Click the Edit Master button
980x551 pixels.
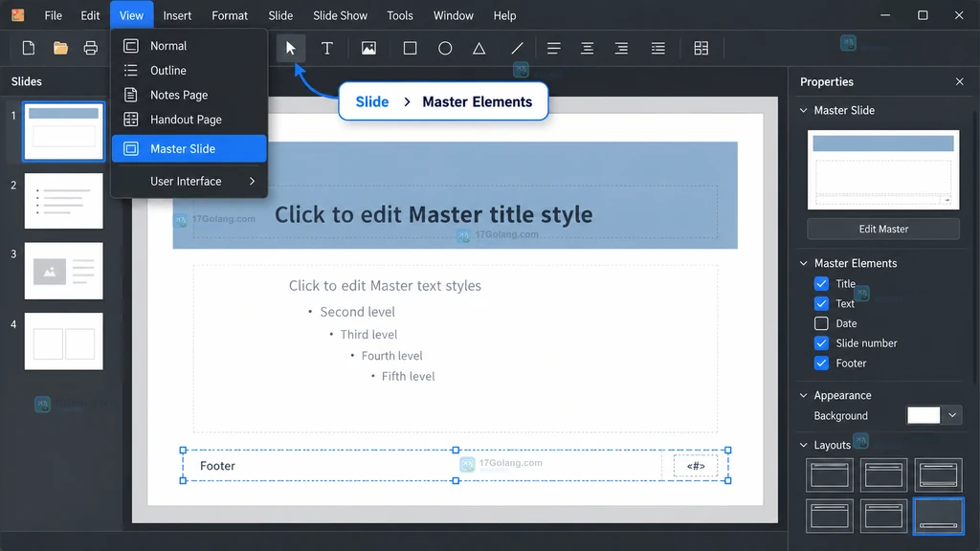pyautogui.click(x=883, y=230)
